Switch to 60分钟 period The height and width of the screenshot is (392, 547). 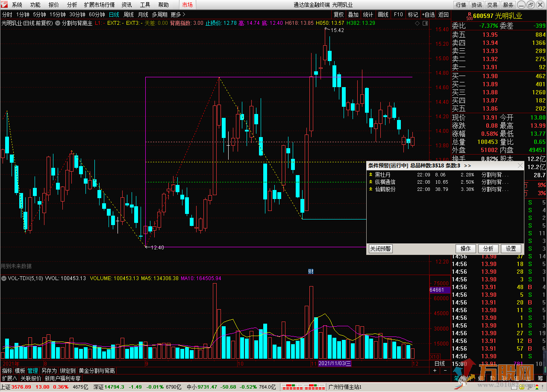pyautogui.click(x=97, y=15)
